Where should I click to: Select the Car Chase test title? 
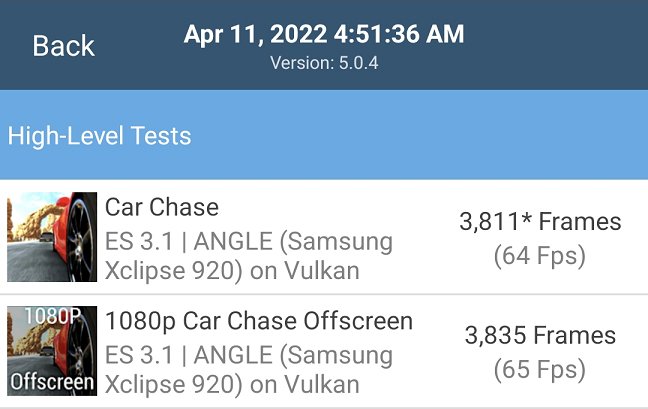[x=162, y=207]
